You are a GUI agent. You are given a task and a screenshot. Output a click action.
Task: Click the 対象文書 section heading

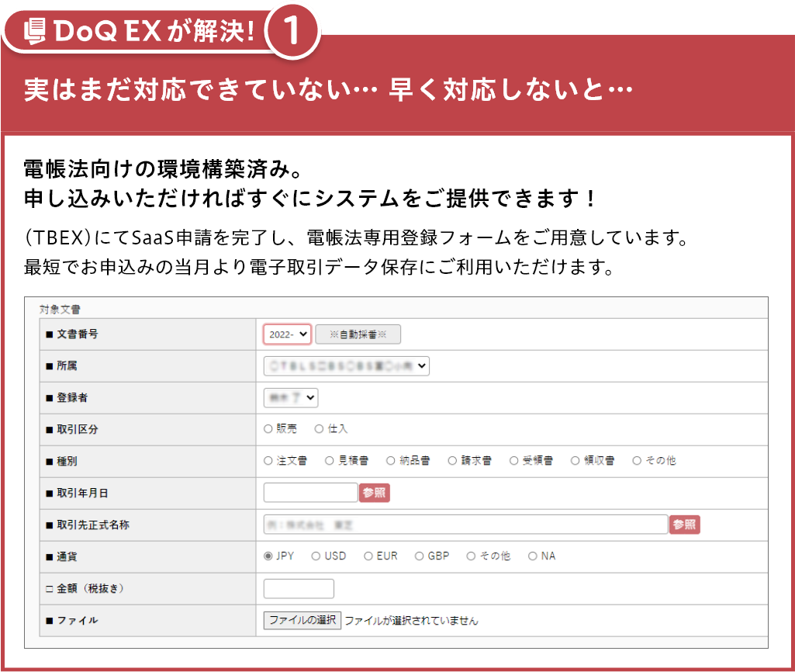tap(60, 310)
